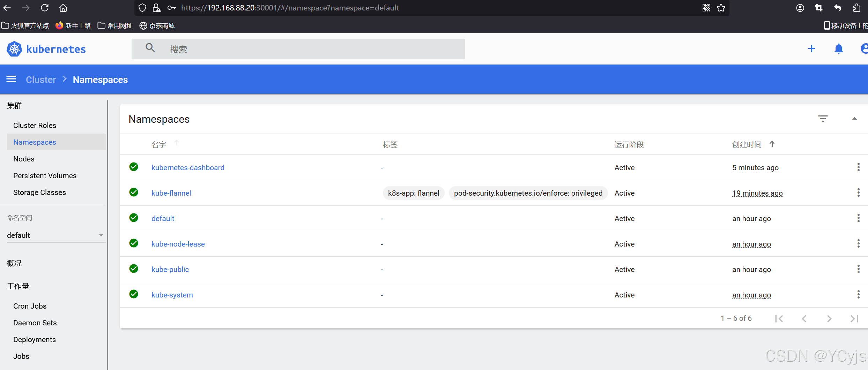This screenshot has width=868, height=370.
Task: Open kube-flannel namespace link
Action: click(x=171, y=193)
